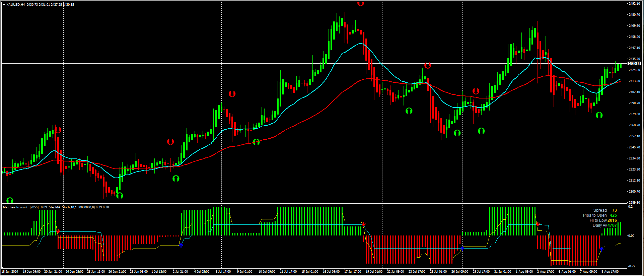Viewport: 644px width, 276px height.
Task: Click the highlighted 2430.95 current price tag on the price axis
Action: [x=634, y=63]
